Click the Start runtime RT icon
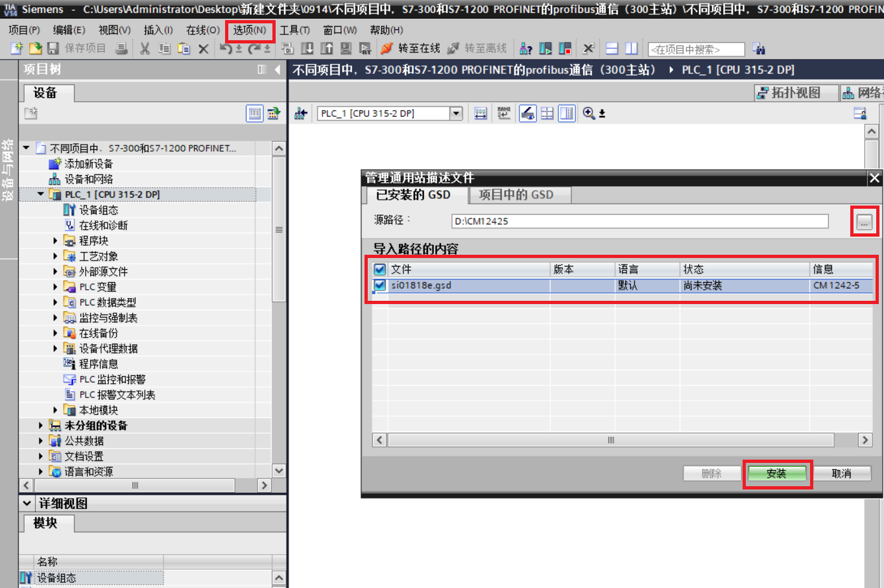Viewport: 884px width, 588px height. [365, 49]
